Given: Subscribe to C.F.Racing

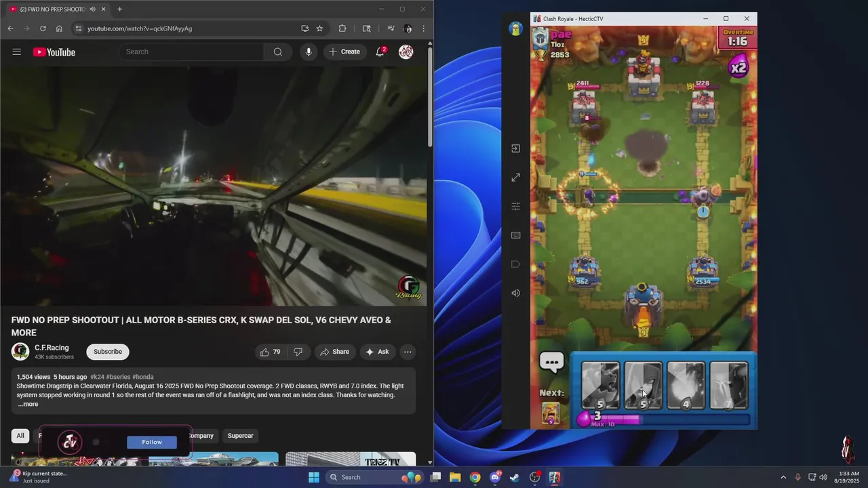Looking at the screenshot, I should 108,352.
